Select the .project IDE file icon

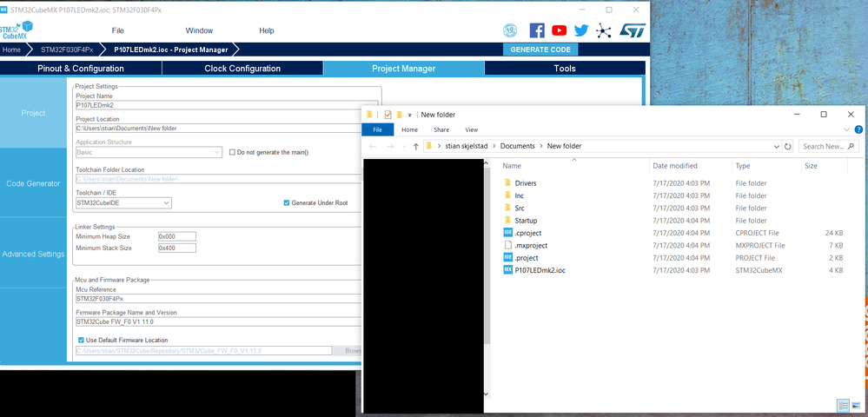tap(507, 257)
